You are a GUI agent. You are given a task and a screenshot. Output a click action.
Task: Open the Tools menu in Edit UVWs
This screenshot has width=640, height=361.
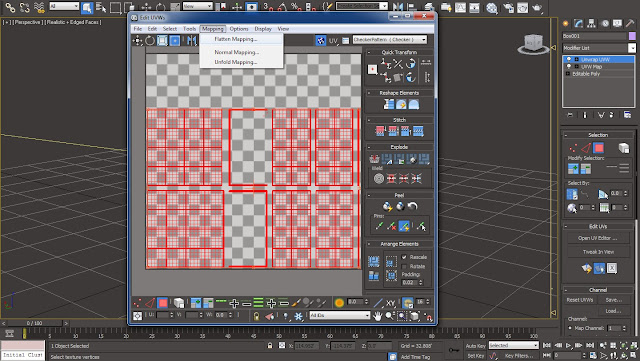[x=189, y=29]
